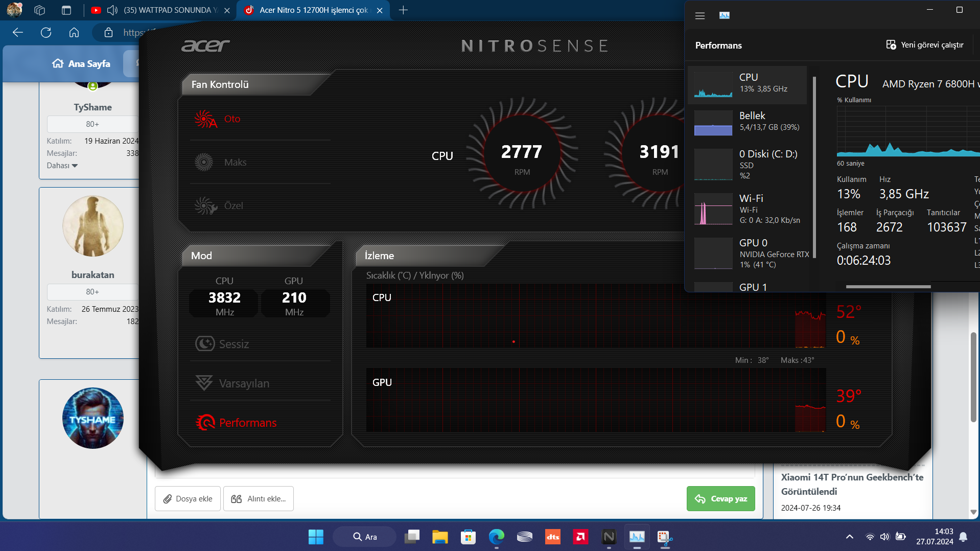
Task: Maximize the Task Manager window
Action: (x=960, y=10)
